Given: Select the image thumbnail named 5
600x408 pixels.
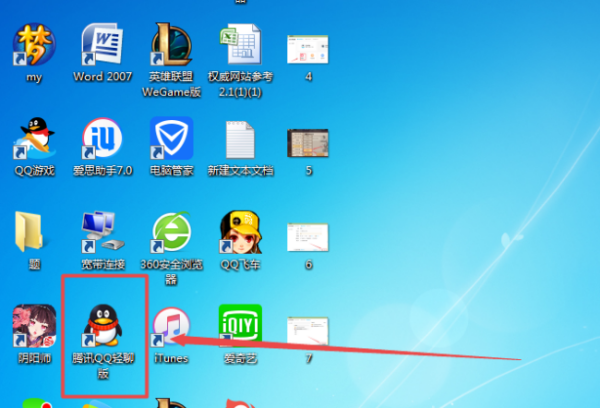Looking at the screenshot, I should pyautogui.click(x=308, y=143).
